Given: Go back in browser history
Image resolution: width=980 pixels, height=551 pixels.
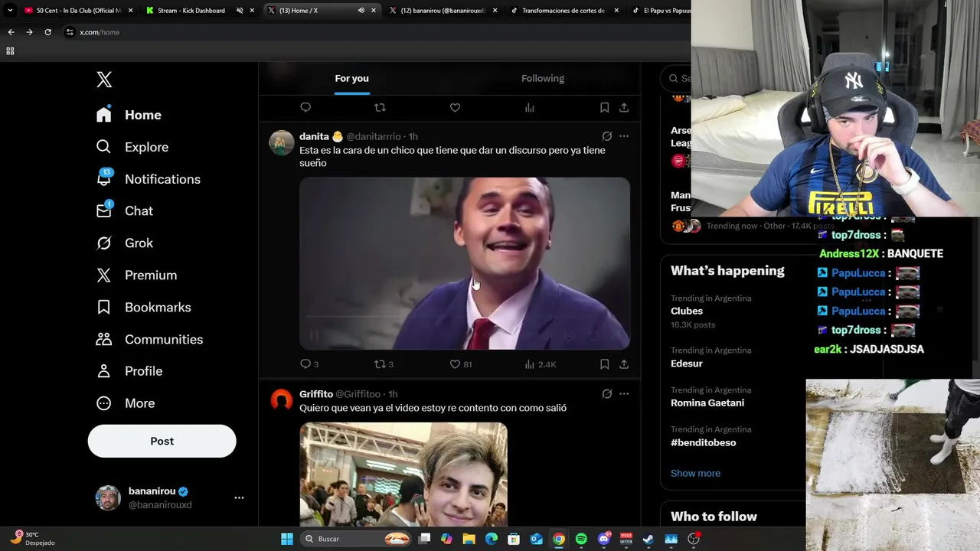Looking at the screenshot, I should click(x=11, y=32).
